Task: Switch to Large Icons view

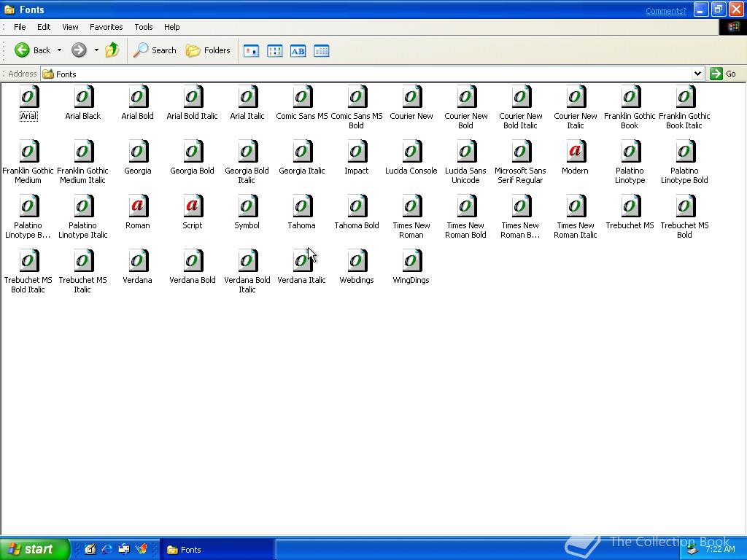Action: (251, 50)
